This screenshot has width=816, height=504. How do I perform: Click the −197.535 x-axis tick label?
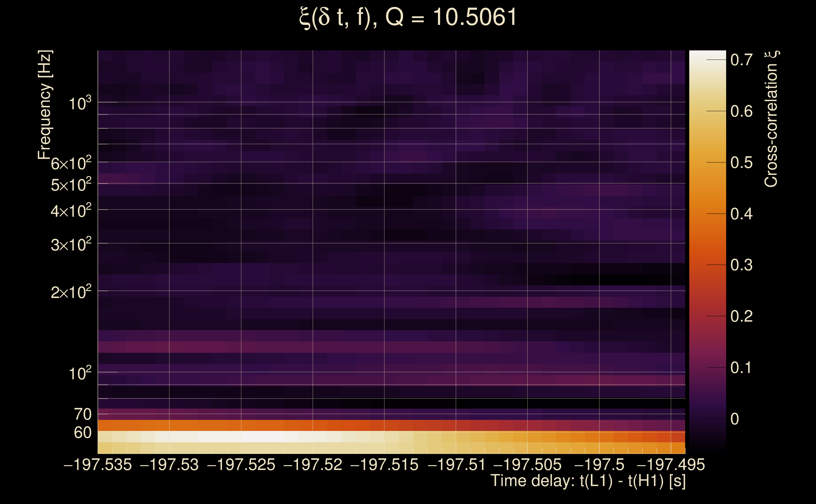[98, 465]
